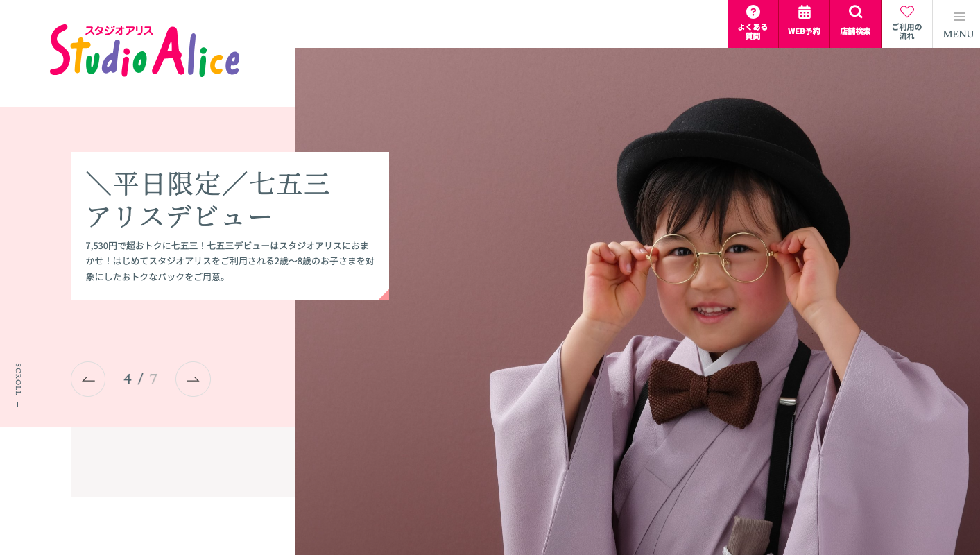The height and width of the screenshot is (555, 980).
Task: Choose the 店舗検索 text label
Action: tap(855, 31)
